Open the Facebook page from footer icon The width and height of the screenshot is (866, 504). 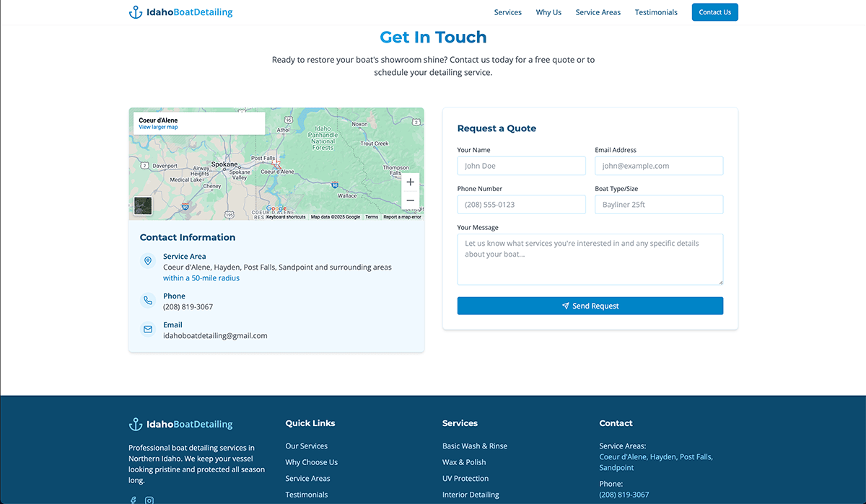[x=134, y=500]
